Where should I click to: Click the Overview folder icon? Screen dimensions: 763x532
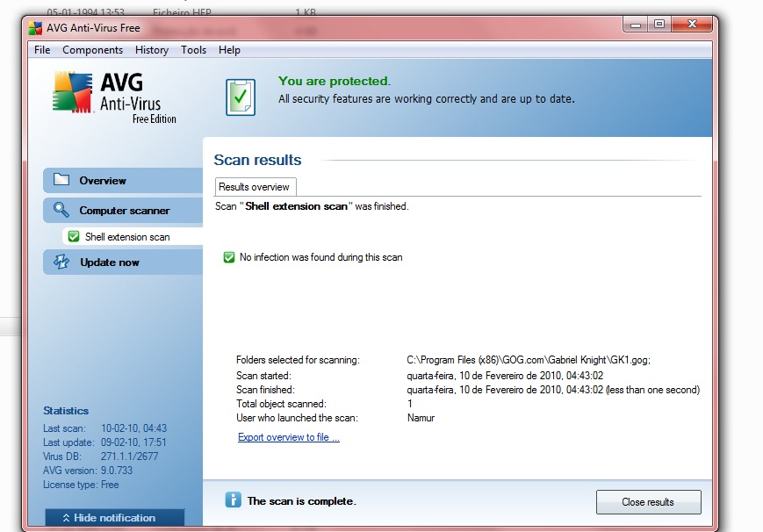61,180
